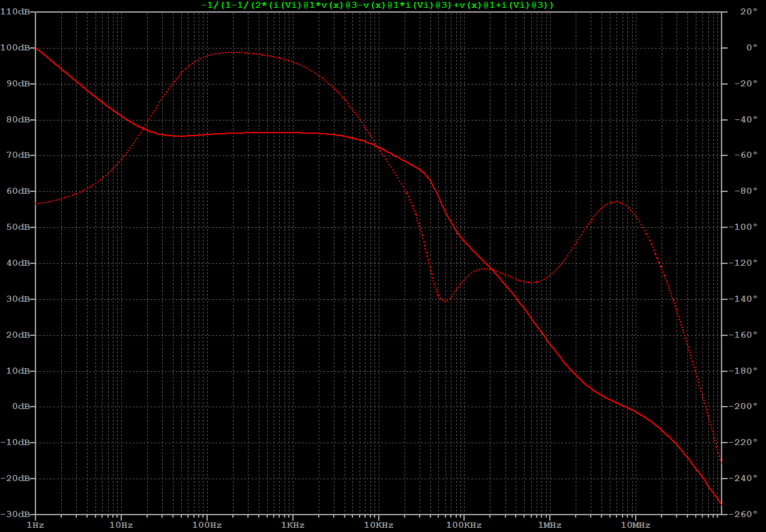
Task: Click the -260° phase axis label
Action: coord(743,515)
